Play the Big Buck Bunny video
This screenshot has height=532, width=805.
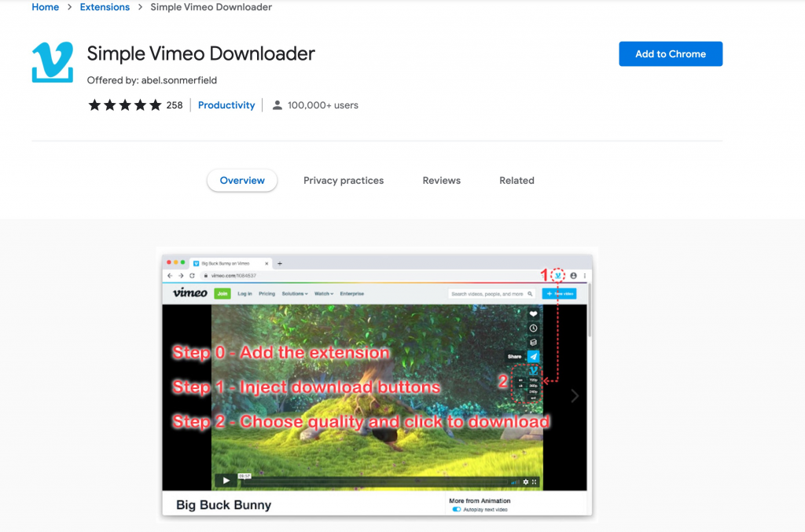226,481
